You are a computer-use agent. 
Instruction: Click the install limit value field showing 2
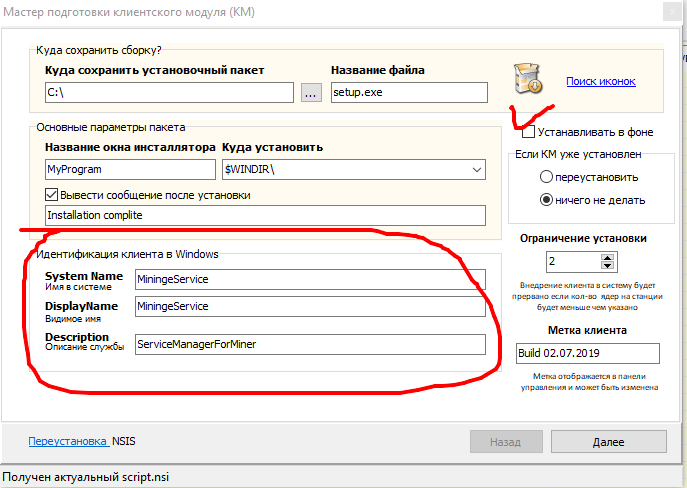pyautogui.click(x=573, y=262)
